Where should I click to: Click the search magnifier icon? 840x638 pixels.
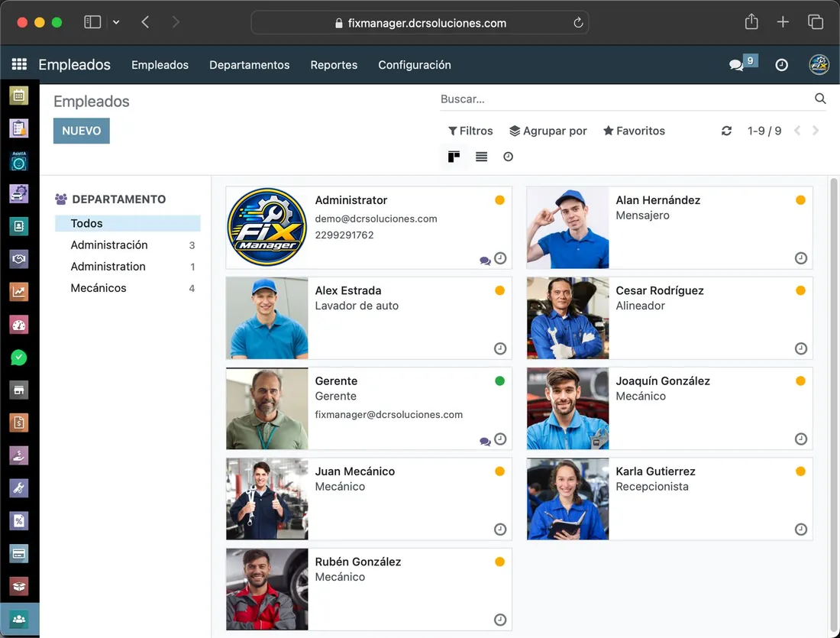pyautogui.click(x=820, y=99)
